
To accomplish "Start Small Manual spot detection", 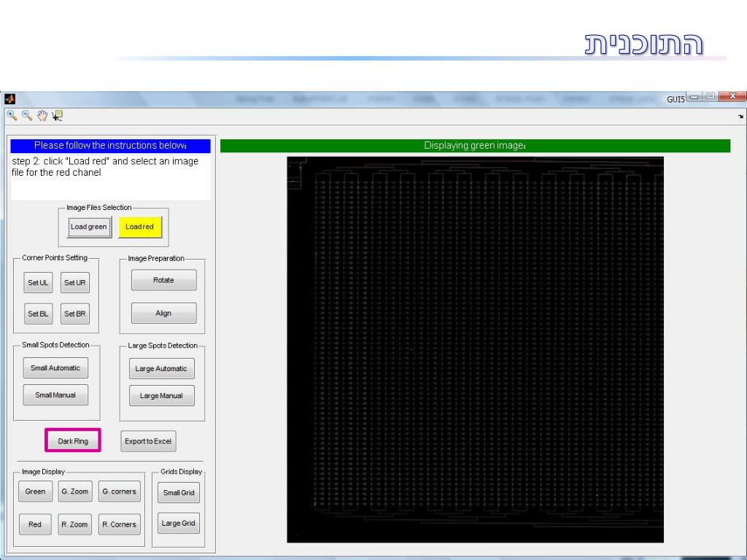I will [55, 395].
